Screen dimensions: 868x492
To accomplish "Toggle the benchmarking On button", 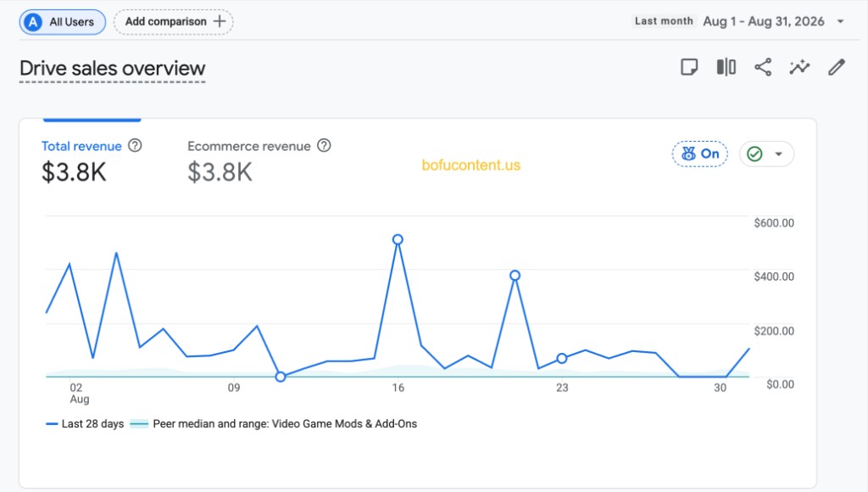I will (x=700, y=154).
